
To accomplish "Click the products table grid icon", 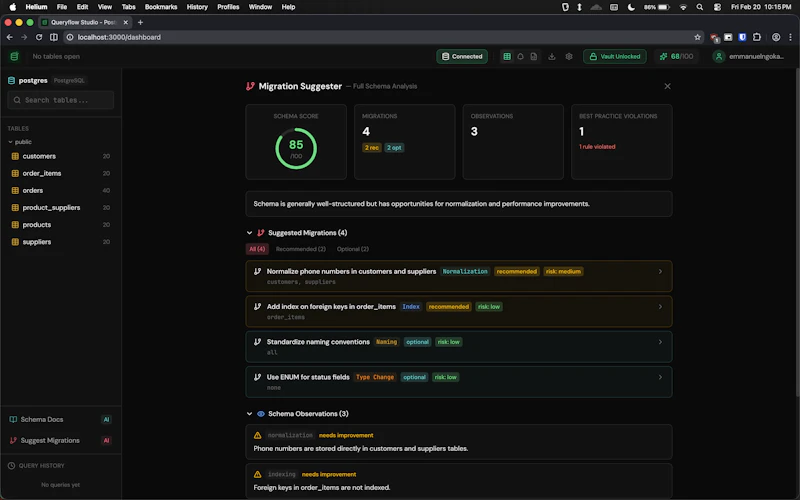I will tap(15, 224).
